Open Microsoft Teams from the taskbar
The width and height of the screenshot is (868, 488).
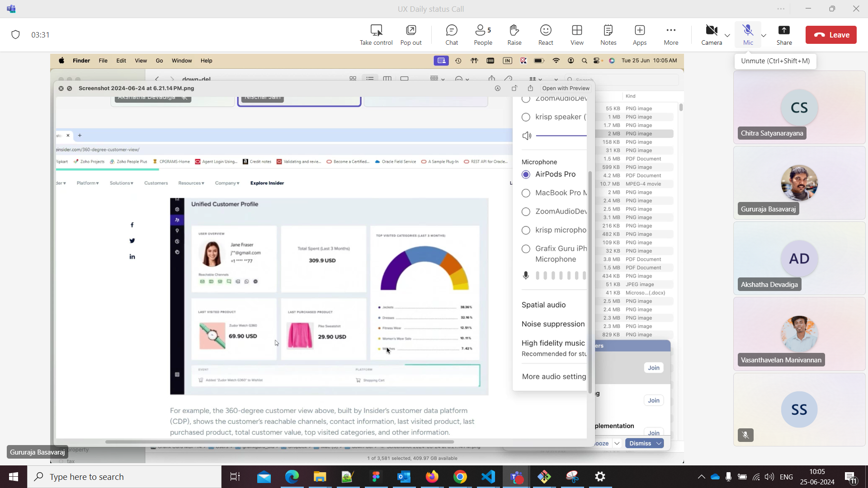pyautogui.click(x=516, y=477)
